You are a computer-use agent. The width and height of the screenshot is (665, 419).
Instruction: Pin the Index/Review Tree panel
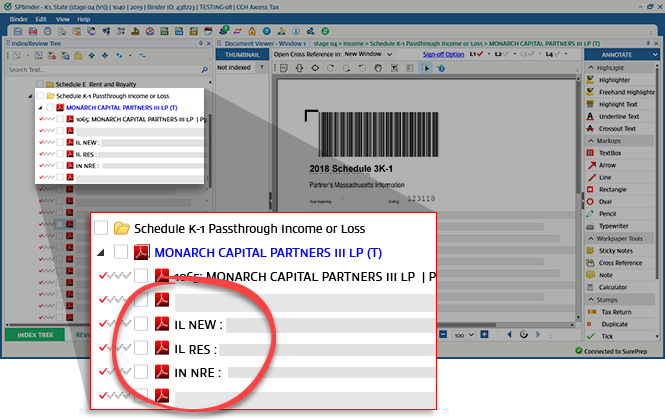[201, 43]
